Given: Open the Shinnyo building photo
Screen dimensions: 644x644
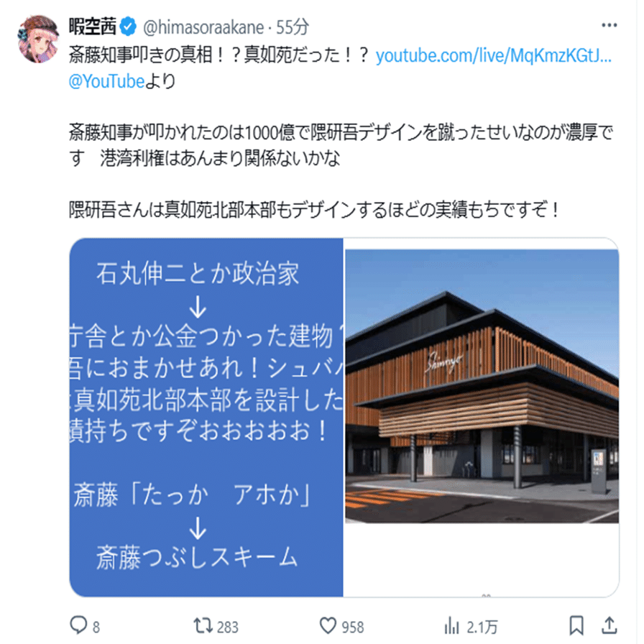Looking at the screenshot, I should (482, 386).
